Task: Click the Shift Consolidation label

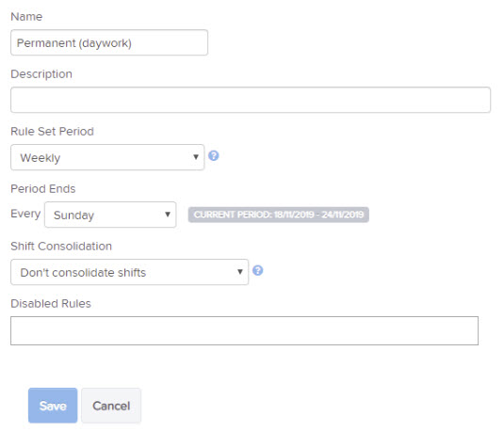Action: coord(61,247)
